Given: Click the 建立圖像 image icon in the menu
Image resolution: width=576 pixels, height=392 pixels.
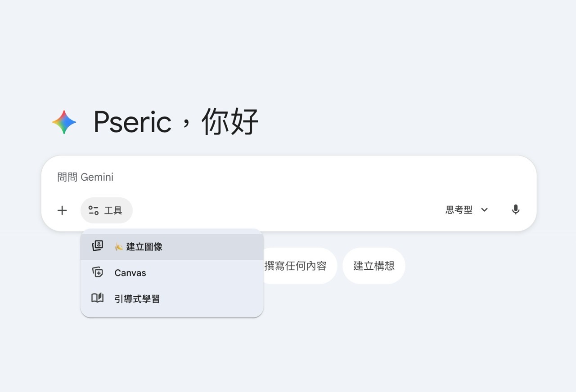Looking at the screenshot, I should coord(98,246).
